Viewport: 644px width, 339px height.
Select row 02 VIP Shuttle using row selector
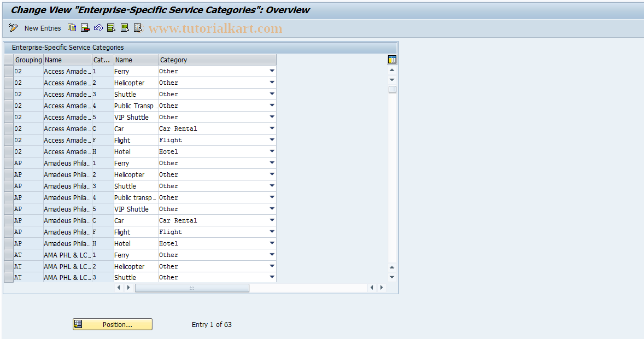tap(9, 117)
